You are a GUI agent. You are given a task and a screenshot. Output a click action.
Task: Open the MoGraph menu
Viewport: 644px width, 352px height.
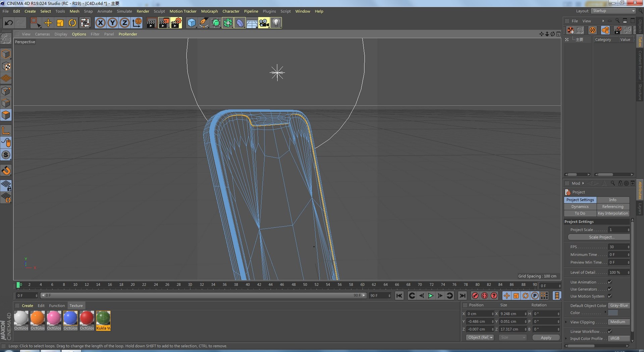[x=209, y=11]
